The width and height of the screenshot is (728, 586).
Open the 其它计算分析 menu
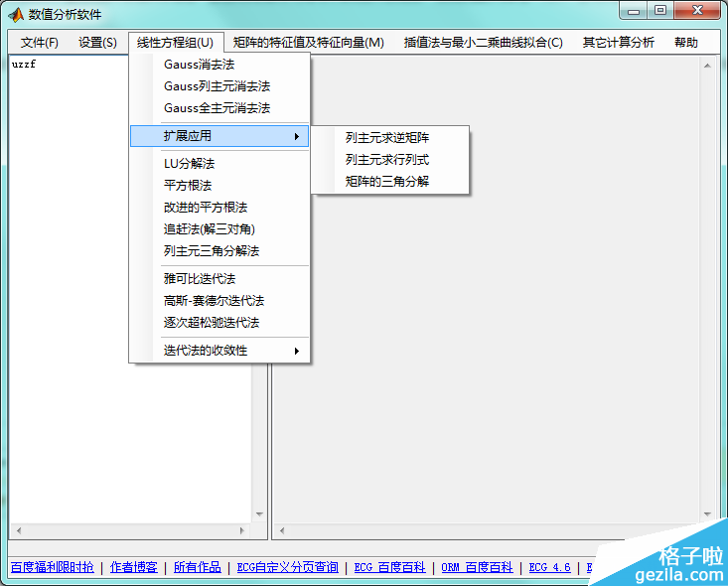618,43
